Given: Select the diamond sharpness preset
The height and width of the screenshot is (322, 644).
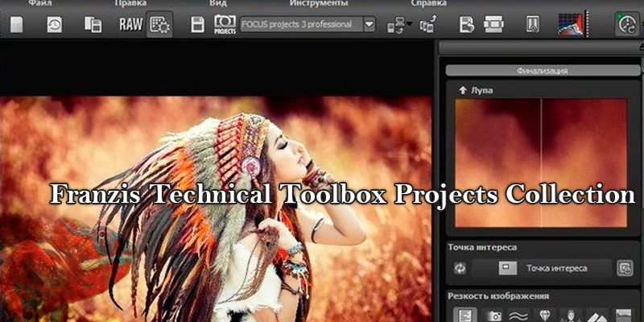Looking at the screenshot, I should click(x=545, y=315).
